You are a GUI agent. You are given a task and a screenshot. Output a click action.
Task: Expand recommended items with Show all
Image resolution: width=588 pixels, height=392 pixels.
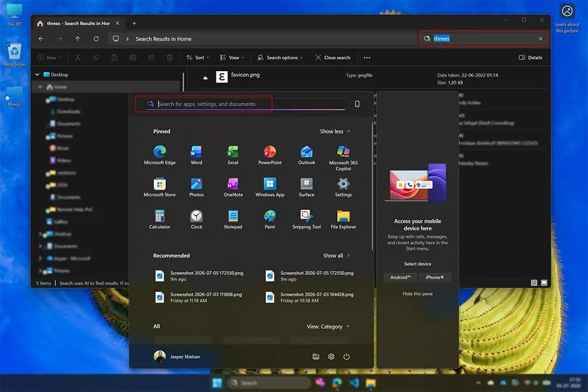(x=336, y=255)
